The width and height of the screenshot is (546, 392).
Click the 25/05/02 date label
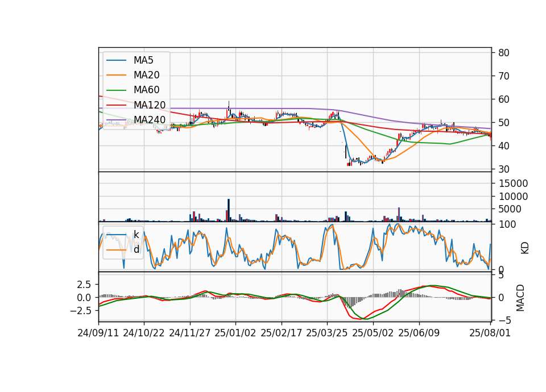373,333
